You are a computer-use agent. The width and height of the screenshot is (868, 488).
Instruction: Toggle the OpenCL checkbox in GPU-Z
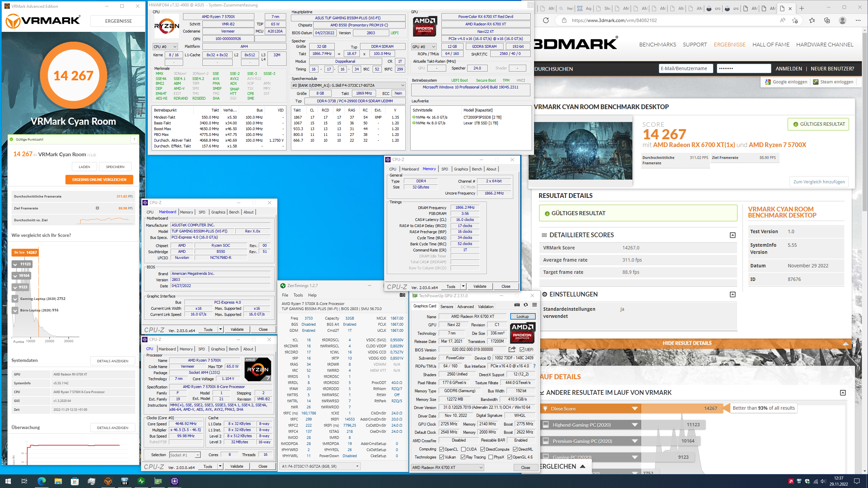pyautogui.click(x=442, y=449)
